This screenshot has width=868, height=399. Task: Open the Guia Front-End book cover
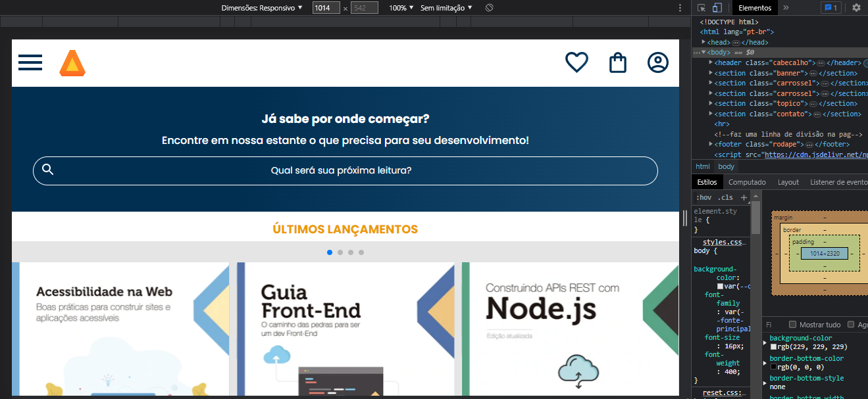click(345, 329)
